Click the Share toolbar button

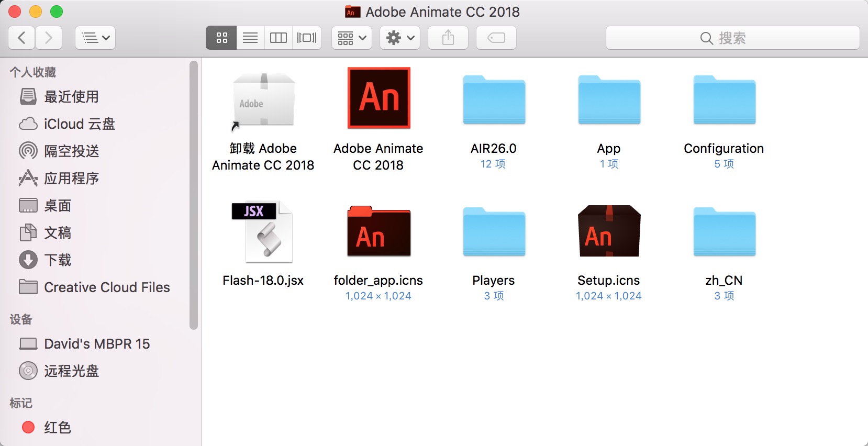click(x=448, y=38)
